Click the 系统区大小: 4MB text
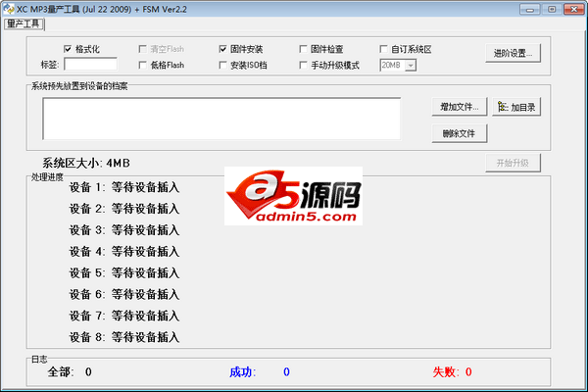Screen dimensions: 588x392 86,164
